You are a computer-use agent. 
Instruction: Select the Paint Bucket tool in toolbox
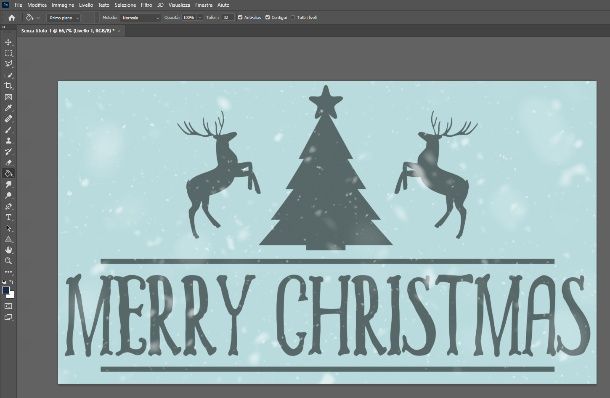(x=9, y=174)
